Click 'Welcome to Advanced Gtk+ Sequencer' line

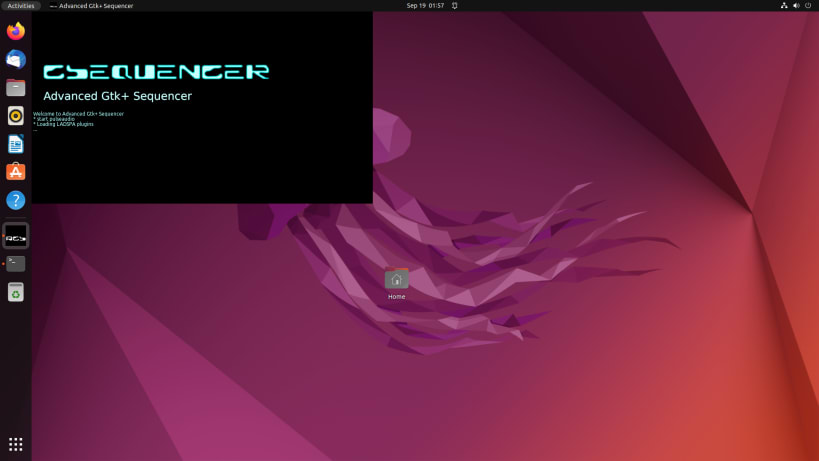78,113
